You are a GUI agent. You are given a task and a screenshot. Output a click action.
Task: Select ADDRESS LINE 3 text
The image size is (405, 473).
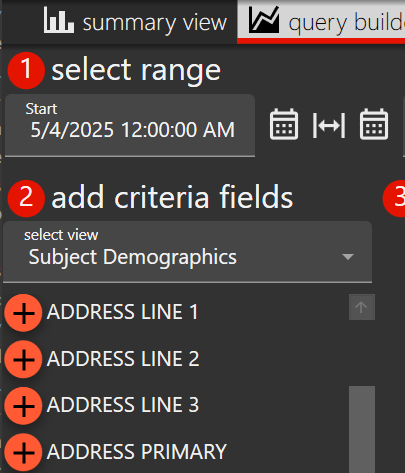point(123,405)
